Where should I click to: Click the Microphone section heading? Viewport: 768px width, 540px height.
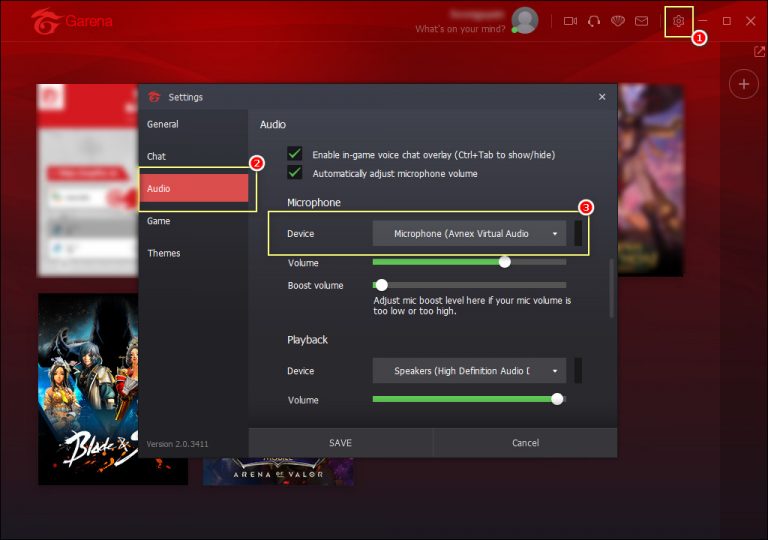click(313, 202)
